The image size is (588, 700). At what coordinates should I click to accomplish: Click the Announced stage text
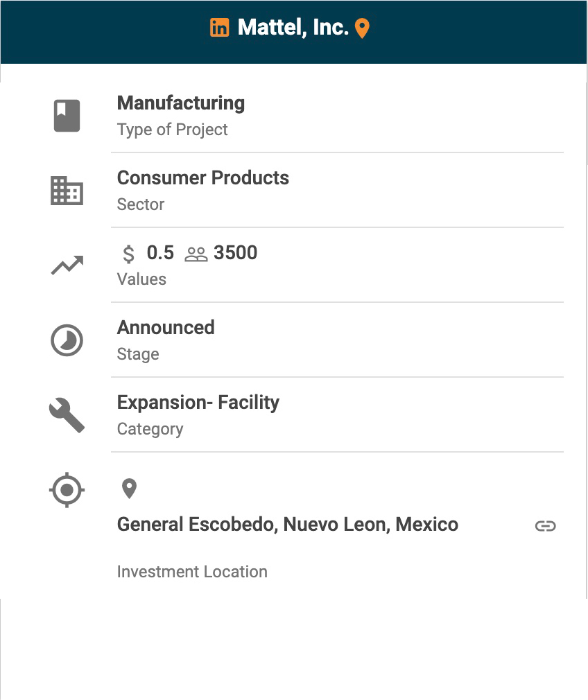click(x=166, y=328)
